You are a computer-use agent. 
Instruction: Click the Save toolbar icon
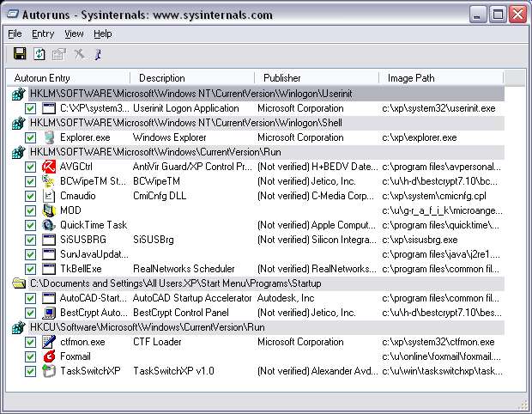[20, 54]
